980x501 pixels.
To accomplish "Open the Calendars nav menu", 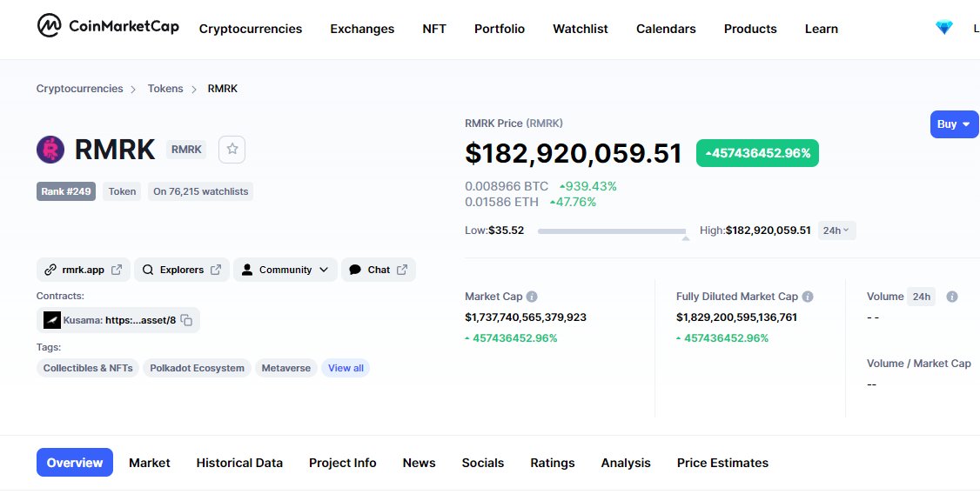I will coord(667,29).
